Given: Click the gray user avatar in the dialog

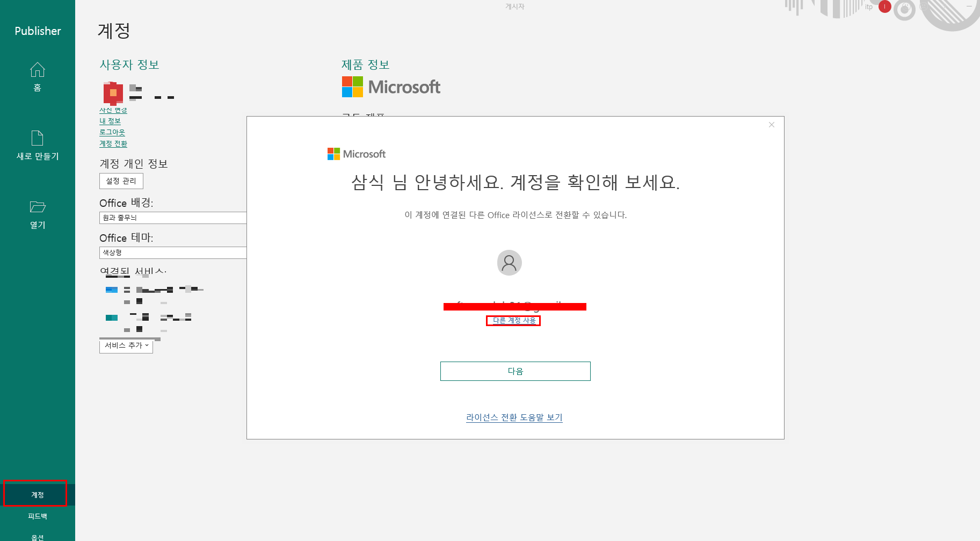Looking at the screenshot, I should tap(510, 263).
